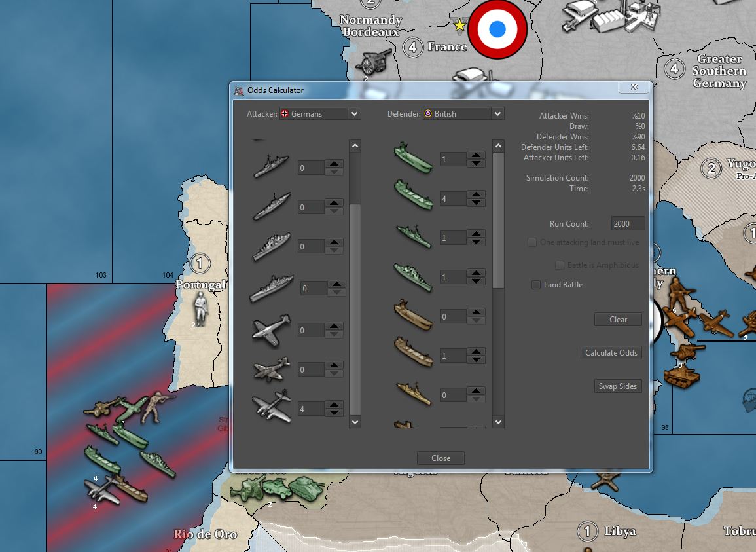Screen dimensions: 756x552
Task: Click the yellow star capital marker in France
Action: [460, 25]
